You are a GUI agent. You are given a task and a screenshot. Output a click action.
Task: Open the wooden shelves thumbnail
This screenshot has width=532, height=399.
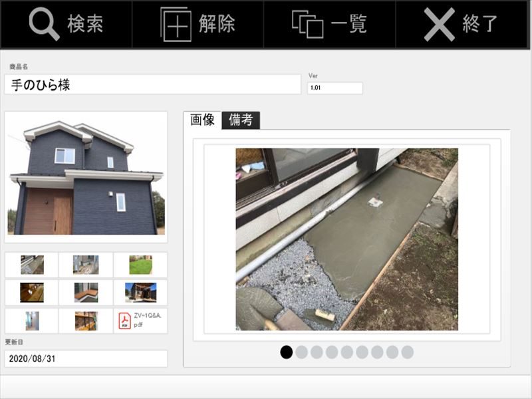[86, 321]
